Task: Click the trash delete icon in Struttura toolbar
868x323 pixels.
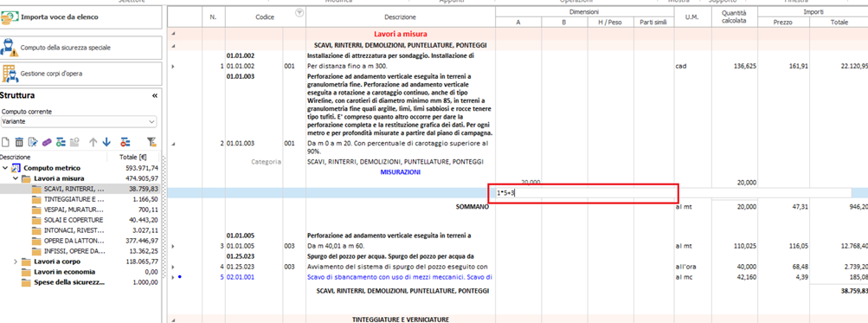Action: pos(19,142)
